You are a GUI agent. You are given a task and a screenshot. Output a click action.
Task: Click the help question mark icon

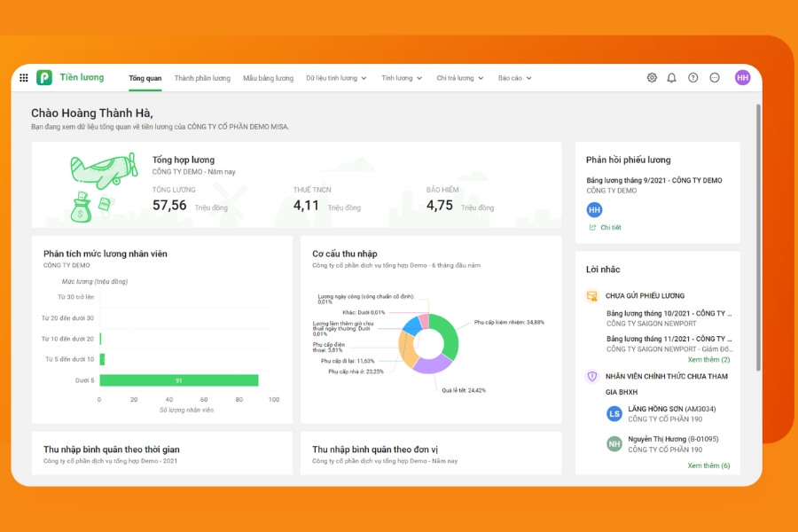(x=693, y=78)
